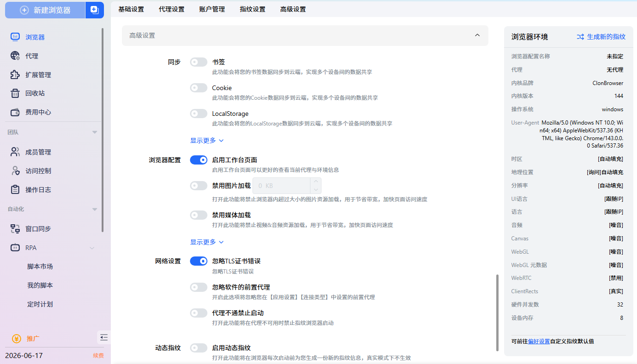Open the 账户管理 tab

point(212,9)
